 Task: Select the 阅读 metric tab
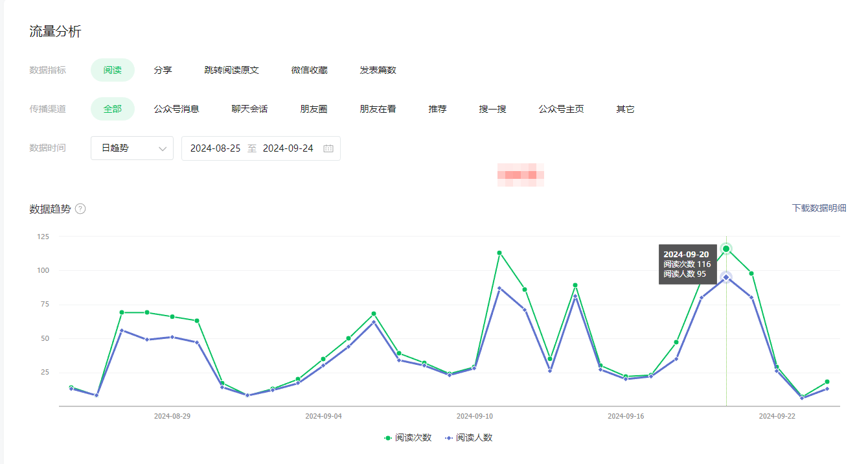pos(113,70)
